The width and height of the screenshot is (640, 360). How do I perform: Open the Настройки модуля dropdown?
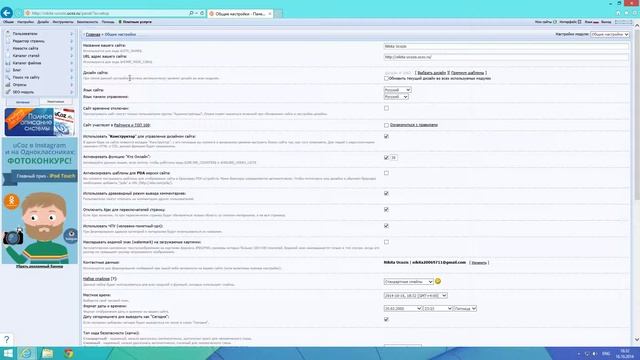[609, 35]
